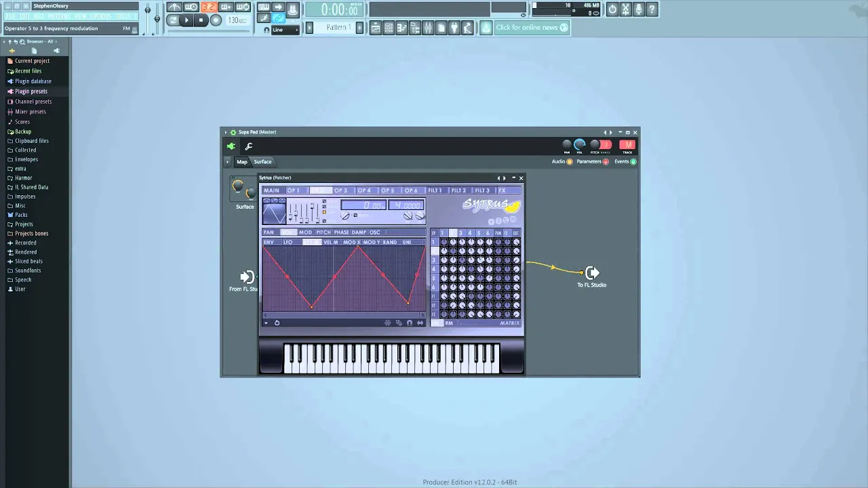Open the Line snap dropdown
The image size is (868, 488).
click(x=285, y=30)
